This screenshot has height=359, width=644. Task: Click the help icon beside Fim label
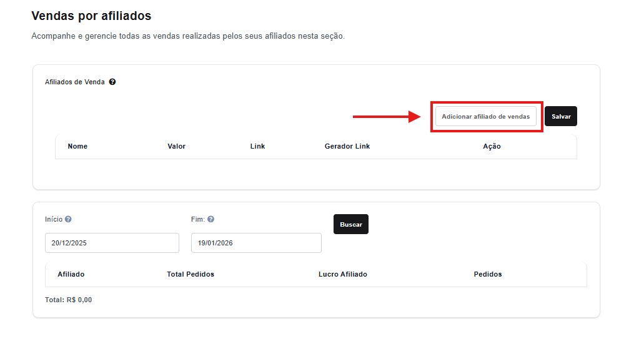tap(211, 219)
